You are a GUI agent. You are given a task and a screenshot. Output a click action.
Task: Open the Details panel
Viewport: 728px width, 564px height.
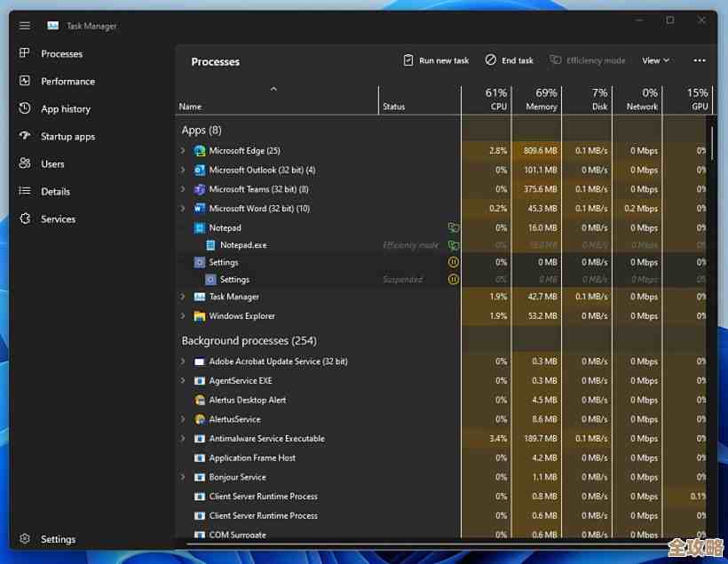tap(55, 191)
